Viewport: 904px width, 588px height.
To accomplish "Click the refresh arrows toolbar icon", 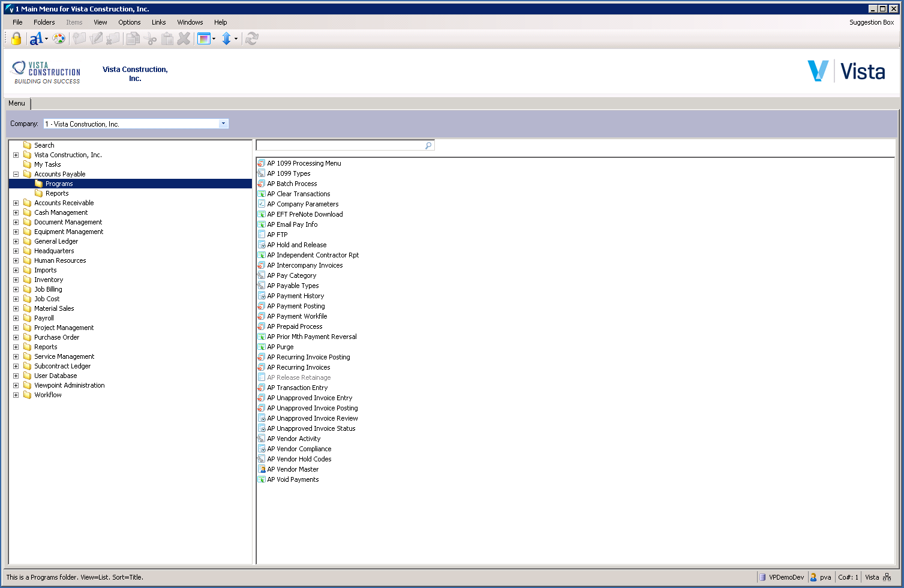I will click(x=252, y=39).
